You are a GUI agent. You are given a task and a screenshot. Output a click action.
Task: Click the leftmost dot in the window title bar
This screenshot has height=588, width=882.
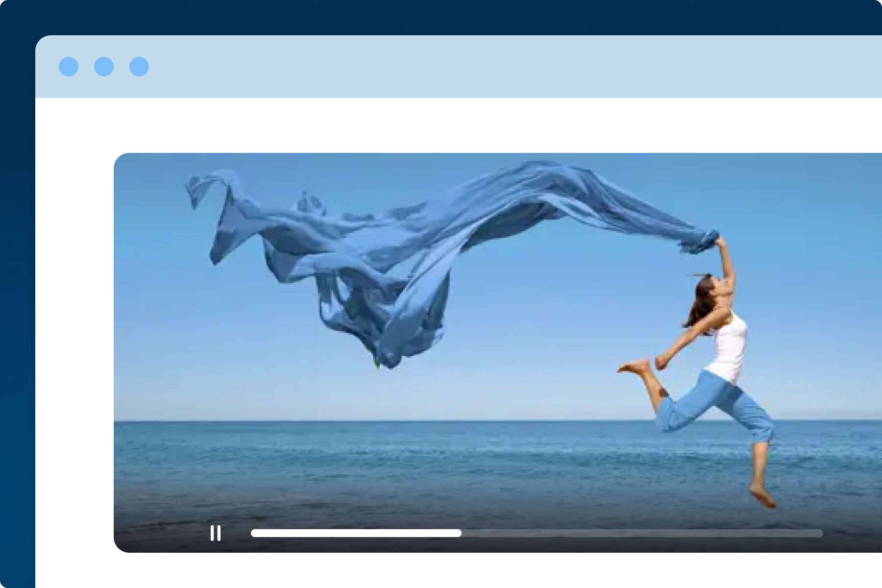(x=69, y=67)
